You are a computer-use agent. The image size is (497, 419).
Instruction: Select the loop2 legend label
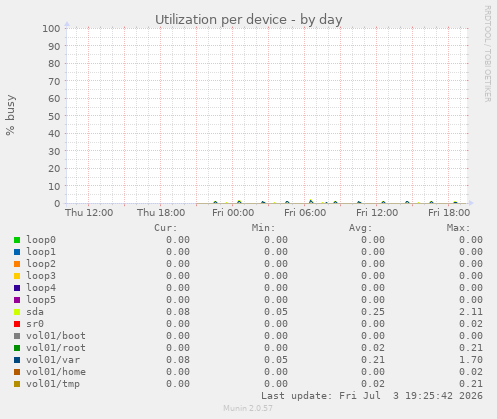coord(41,264)
